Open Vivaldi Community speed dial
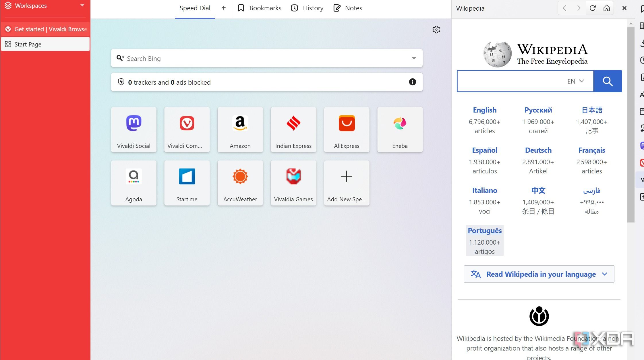 (x=187, y=129)
